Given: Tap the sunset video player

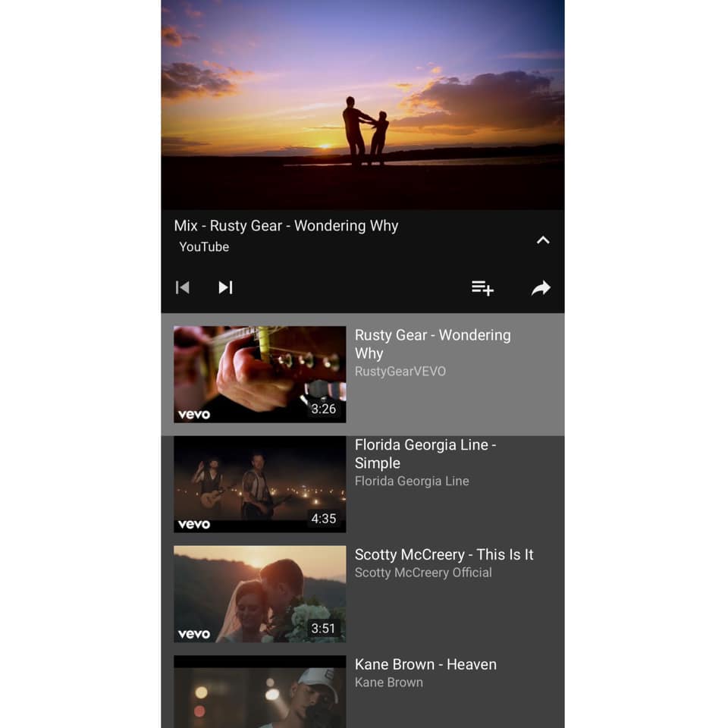Looking at the screenshot, I should [x=362, y=105].
